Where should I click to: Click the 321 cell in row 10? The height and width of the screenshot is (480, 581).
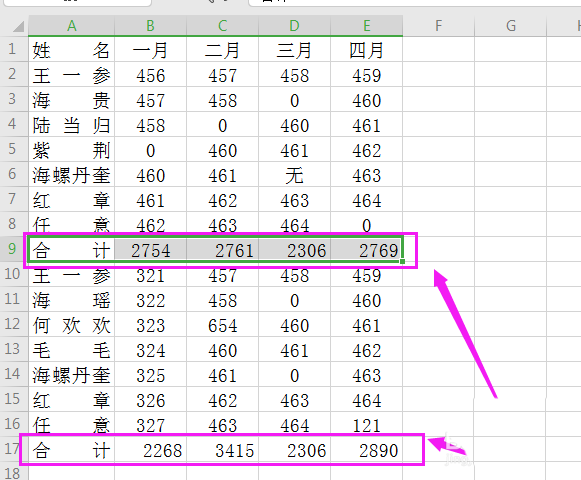tap(150, 274)
